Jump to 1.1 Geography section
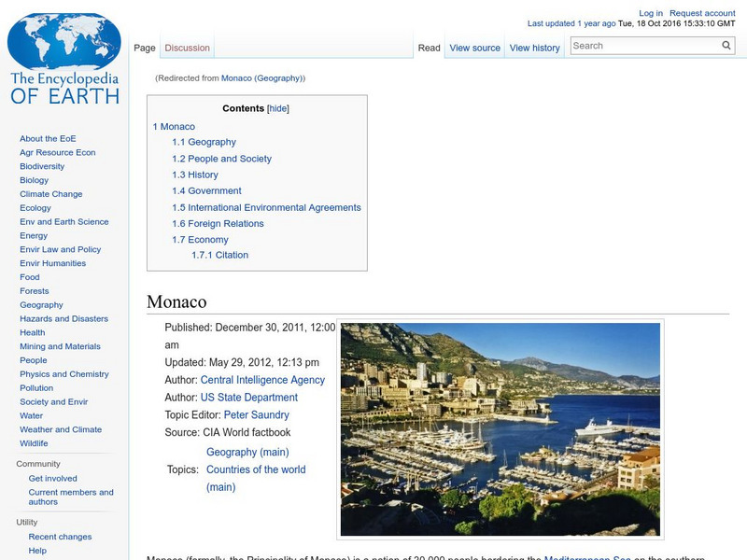Screen dimensions: 747x560 (204, 142)
